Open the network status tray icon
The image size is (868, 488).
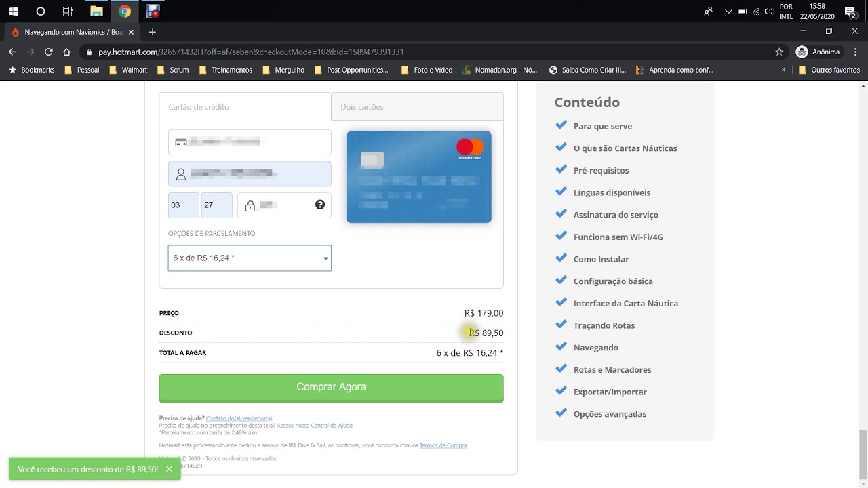pyautogui.click(x=755, y=12)
